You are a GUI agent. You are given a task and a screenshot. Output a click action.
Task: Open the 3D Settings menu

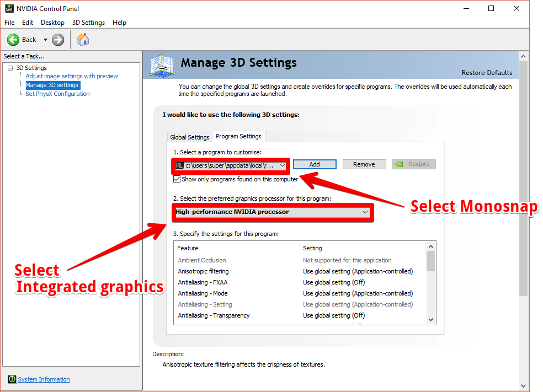tap(88, 23)
